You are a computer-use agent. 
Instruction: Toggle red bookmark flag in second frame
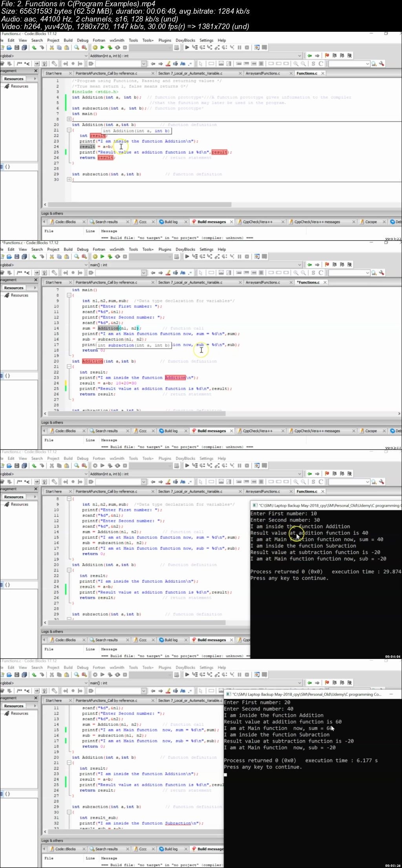pos(327,265)
